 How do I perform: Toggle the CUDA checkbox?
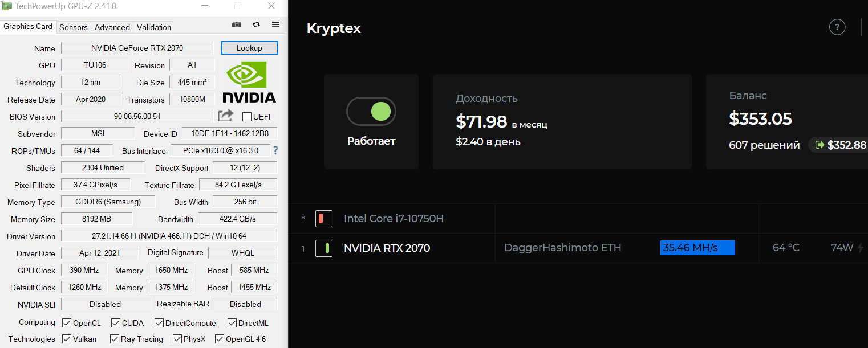(116, 323)
